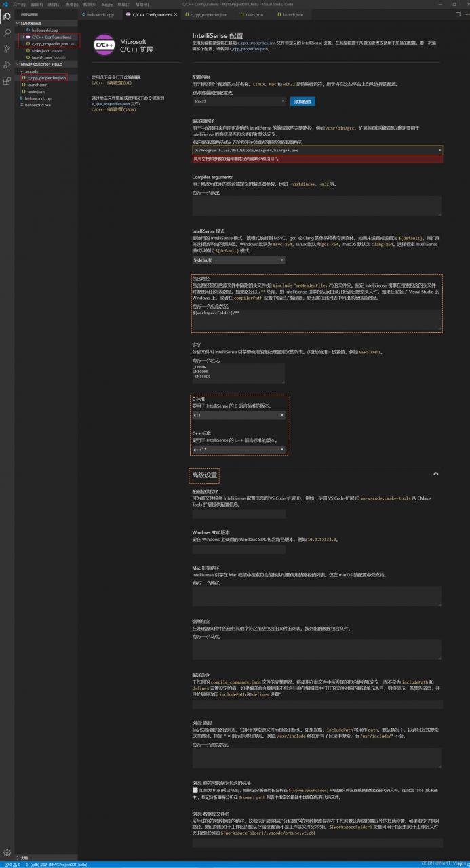The image size is (470, 868).
Task: Open the 文件 (File) menu
Action: [x=18, y=4]
